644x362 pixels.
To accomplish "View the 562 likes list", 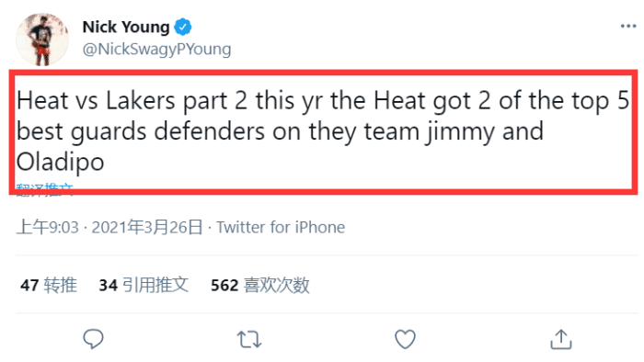I will (260, 285).
